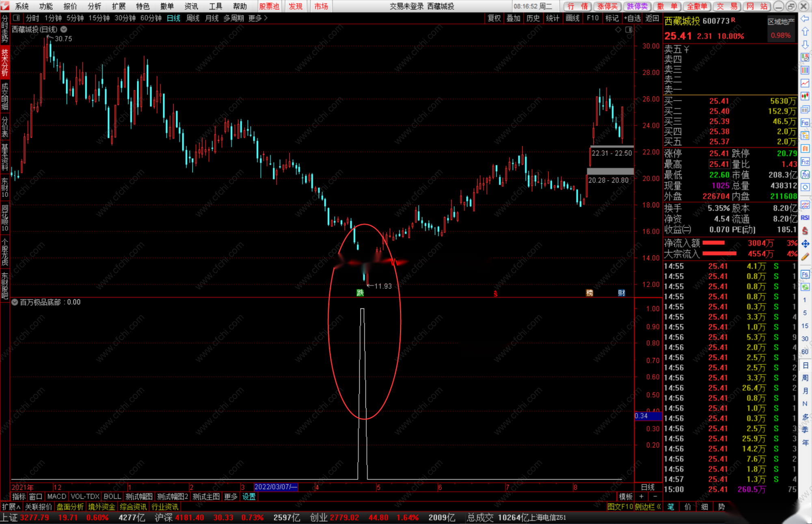Toggle the side panel layout icon left of 分时
The height and width of the screenshot is (524, 812).
(17, 18)
